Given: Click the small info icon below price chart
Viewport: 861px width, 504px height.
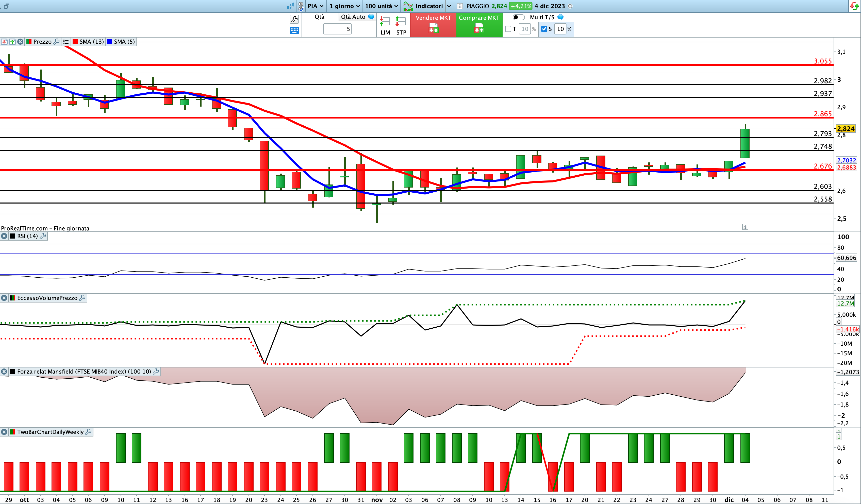Looking at the screenshot, I should (x=745, y=227).
